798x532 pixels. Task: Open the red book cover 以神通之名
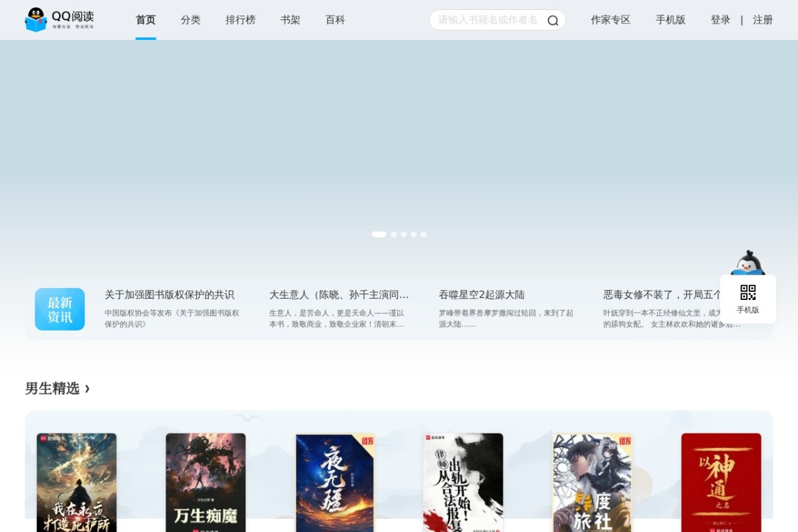722,483
